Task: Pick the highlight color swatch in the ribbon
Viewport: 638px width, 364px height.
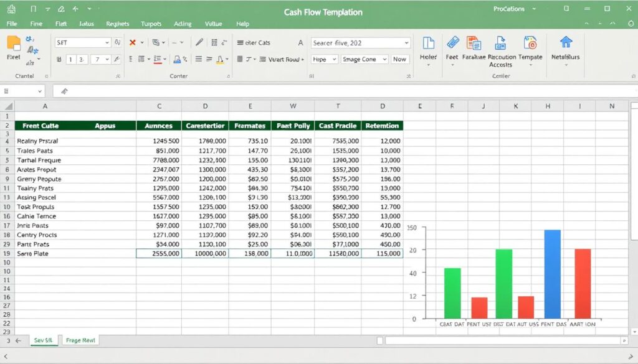Action: click(158, 59)
